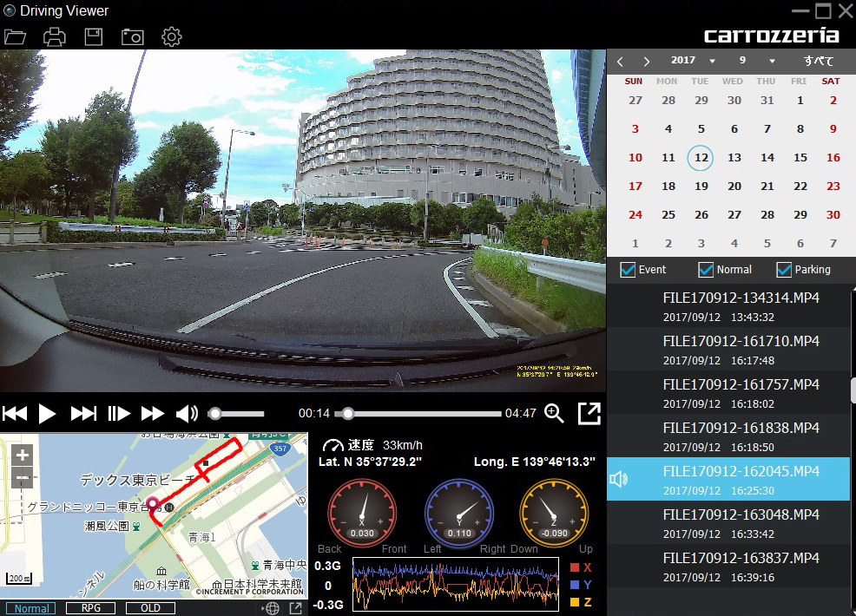Open folder icon in top toolbar
The image size is (856, 616).
coord(16,36)
